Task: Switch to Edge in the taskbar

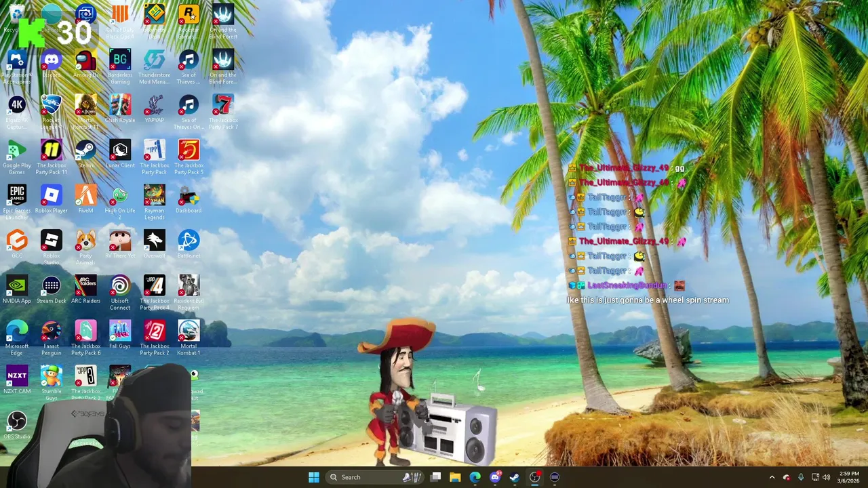Action: [475, 477]
